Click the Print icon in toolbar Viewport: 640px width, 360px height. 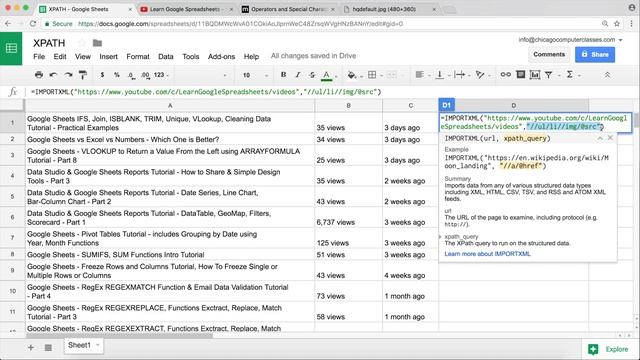point(39,75)
